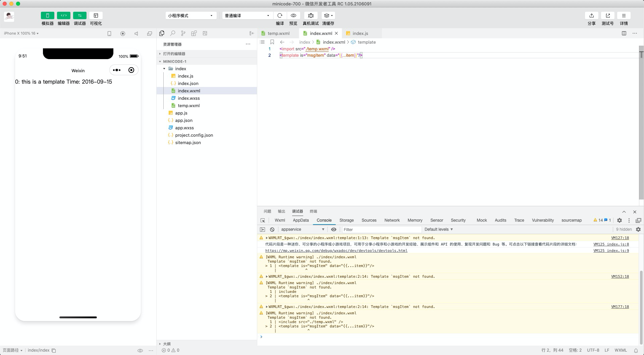
Task: Open the appservice context dropdown
Action: click(x=303, y=229)
